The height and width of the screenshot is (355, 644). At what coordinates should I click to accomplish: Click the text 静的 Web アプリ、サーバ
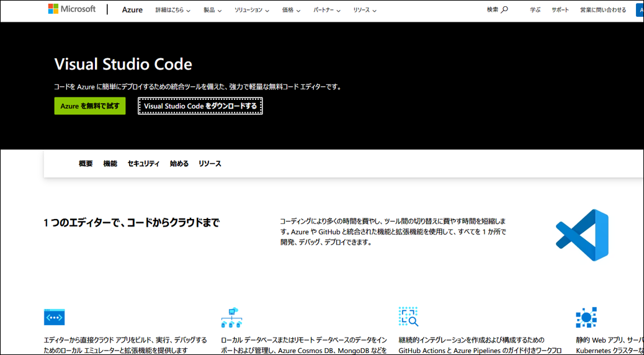[x=610, y=345]
